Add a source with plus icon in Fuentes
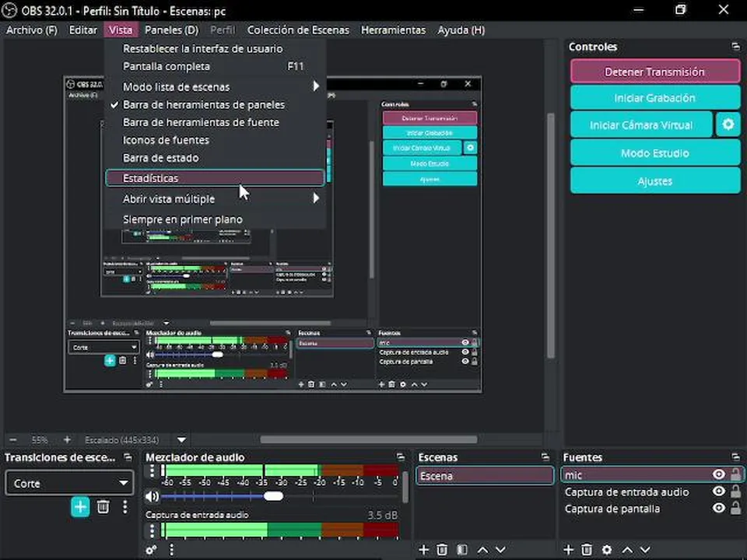Viewport: 747px width, 560px height. pyautogui.click(x=568, y=550)
